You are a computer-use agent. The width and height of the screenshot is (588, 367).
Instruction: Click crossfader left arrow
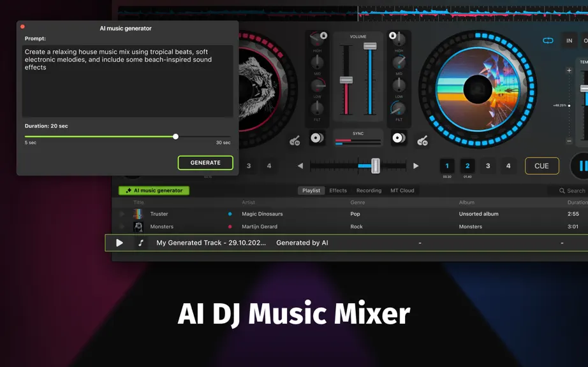coord(300,166)
